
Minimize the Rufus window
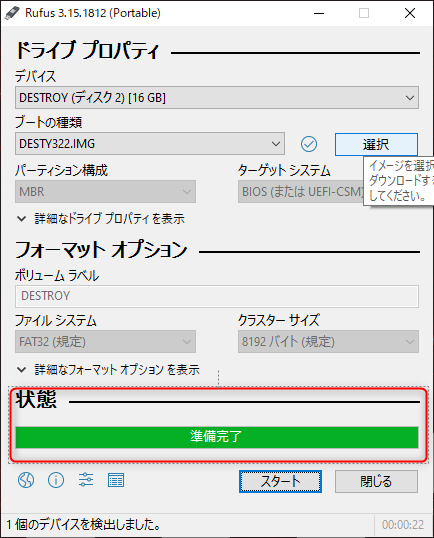(x=319, y=13)
